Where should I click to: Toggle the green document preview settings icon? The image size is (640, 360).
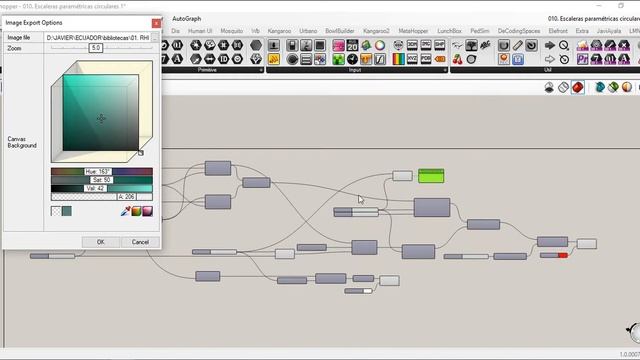613,87
